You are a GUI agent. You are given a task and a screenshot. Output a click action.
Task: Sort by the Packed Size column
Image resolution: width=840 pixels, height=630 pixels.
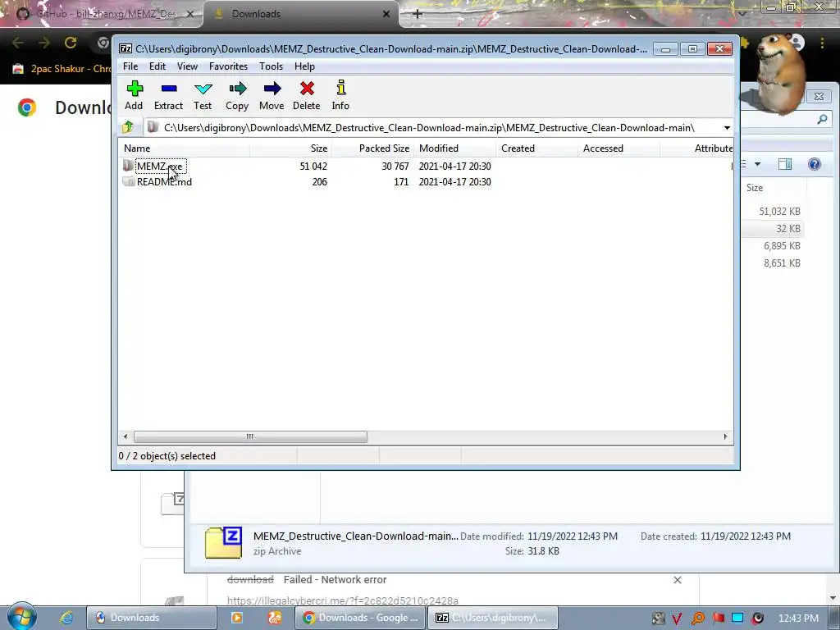[x=372, y=148]
